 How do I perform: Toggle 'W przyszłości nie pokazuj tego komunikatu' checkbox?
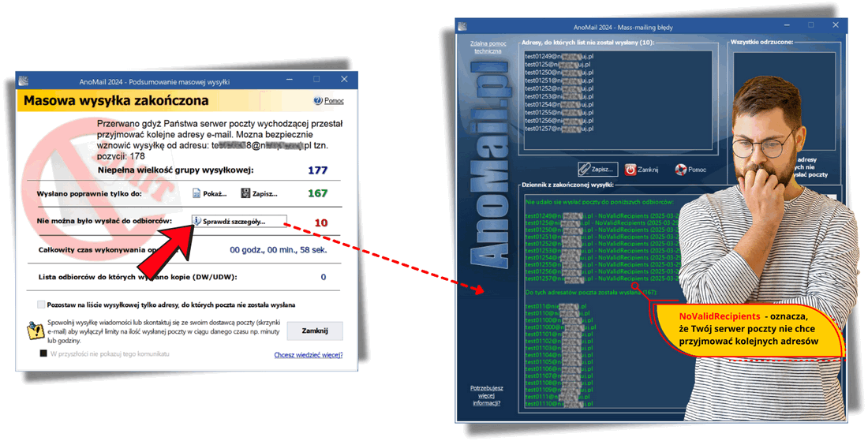43,353
